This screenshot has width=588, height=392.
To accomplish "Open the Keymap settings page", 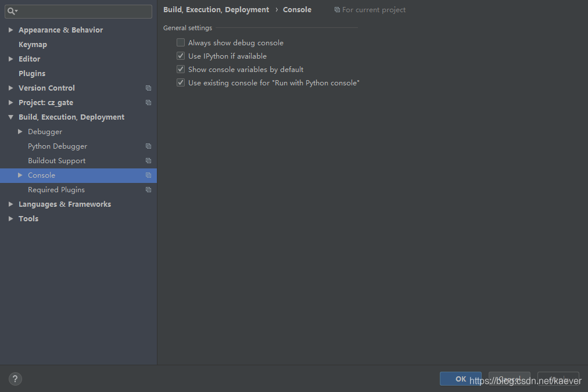I will coord(33,45).
